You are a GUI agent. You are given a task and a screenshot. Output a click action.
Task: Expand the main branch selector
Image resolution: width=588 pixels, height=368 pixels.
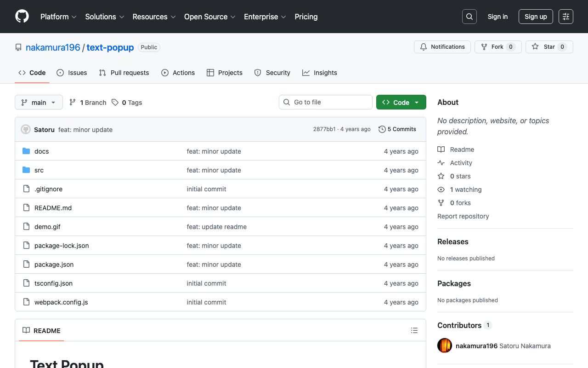click(39, 102)
